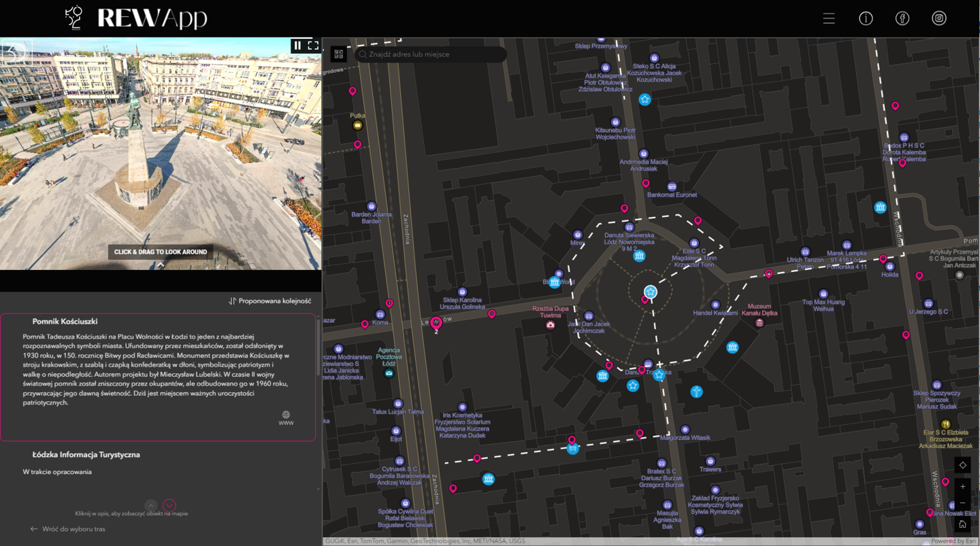Screen dimensions: 980x546
Task: Select 'Łódzka Informacja Turystyczna' list entry
Action: 86,455
